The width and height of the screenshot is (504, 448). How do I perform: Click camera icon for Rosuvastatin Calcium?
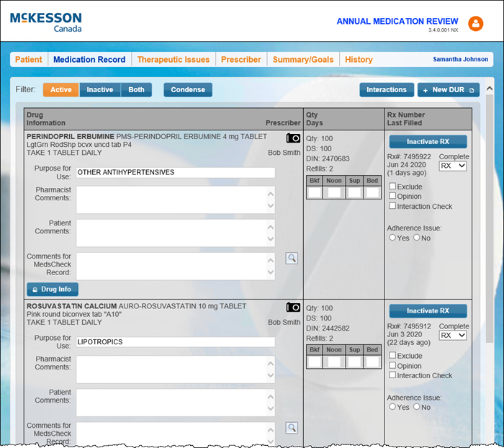pyautogui.click(x=293, y=307)
